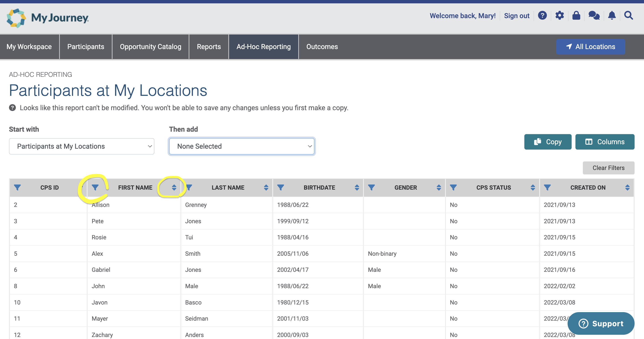The width and height of the screenshot is (644, 339).
Task: Expand the Then add None Selected dropdown
Action: click(242, 146)
